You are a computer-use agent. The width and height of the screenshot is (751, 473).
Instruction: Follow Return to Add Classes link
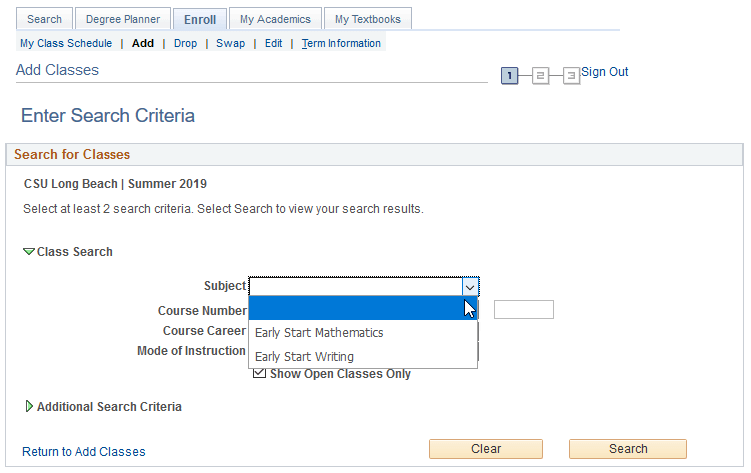pos(84,451)
